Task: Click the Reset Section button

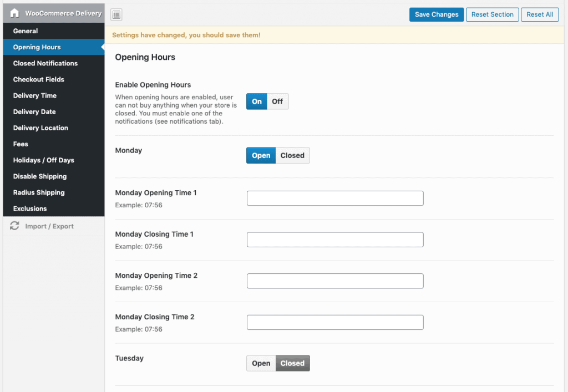Action: [493, 14]
